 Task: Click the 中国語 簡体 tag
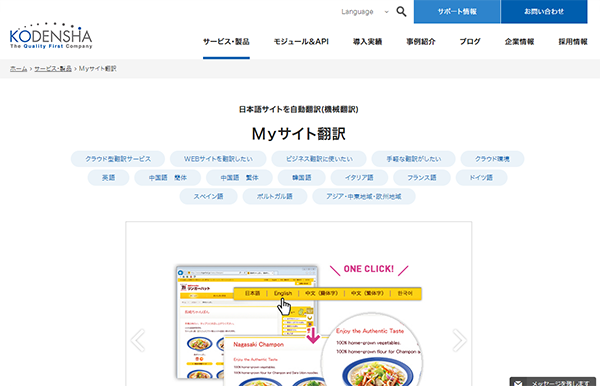coord(168,178)
